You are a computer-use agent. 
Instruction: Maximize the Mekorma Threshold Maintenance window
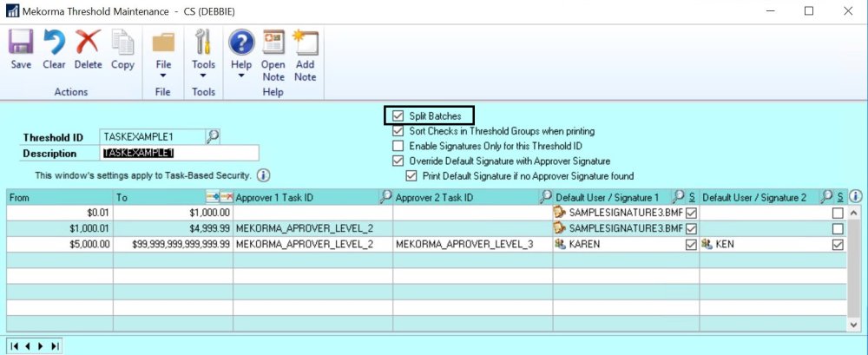809,11
